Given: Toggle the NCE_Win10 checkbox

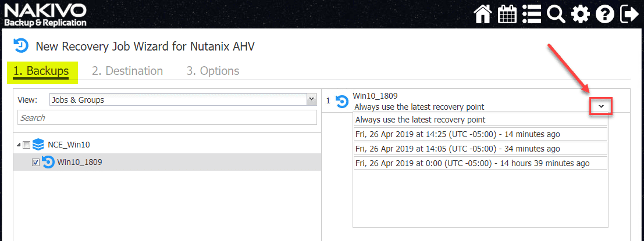Looking at the screenshot, I should coord(26,145).
